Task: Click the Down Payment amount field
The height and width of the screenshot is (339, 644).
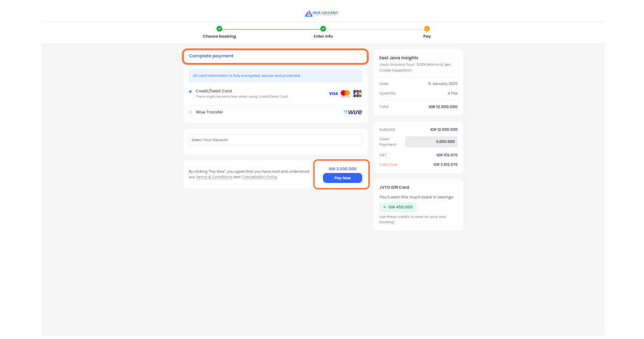Action: (431, 142)
